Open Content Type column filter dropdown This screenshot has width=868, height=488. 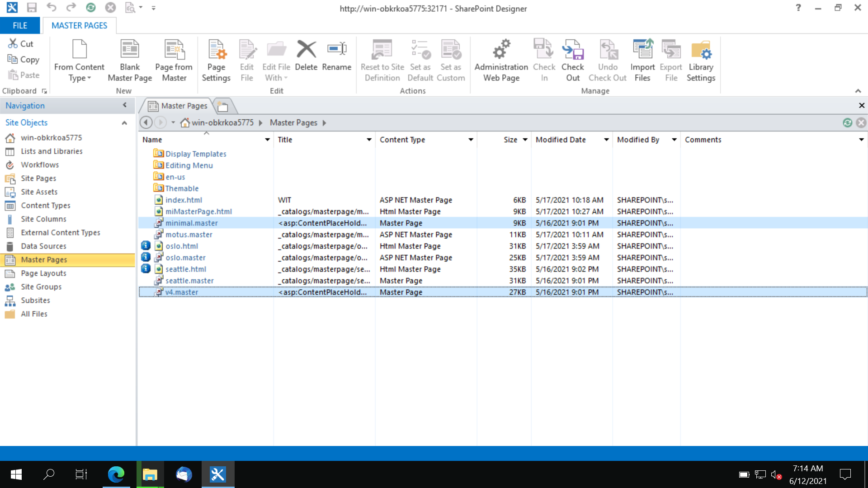click(x=471, y=140)
